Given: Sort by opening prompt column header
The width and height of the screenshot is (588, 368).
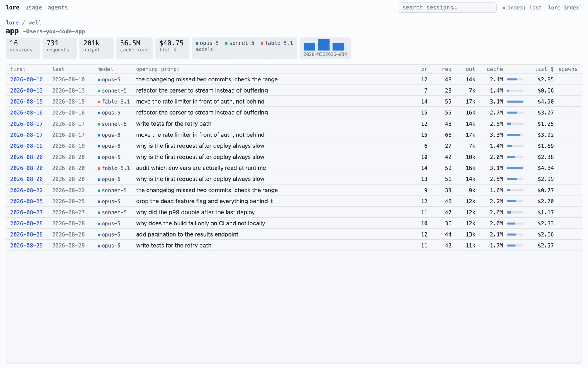Looking at the screenshot, I should pos(158,69).
